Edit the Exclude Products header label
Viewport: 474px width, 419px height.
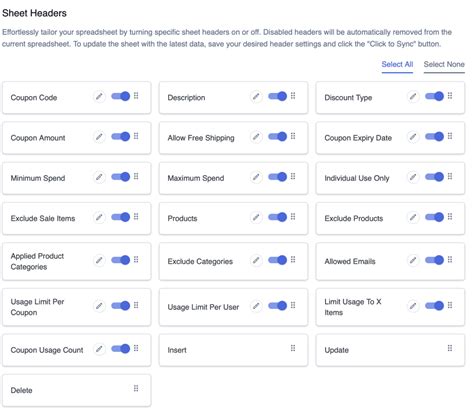point(413,217)
